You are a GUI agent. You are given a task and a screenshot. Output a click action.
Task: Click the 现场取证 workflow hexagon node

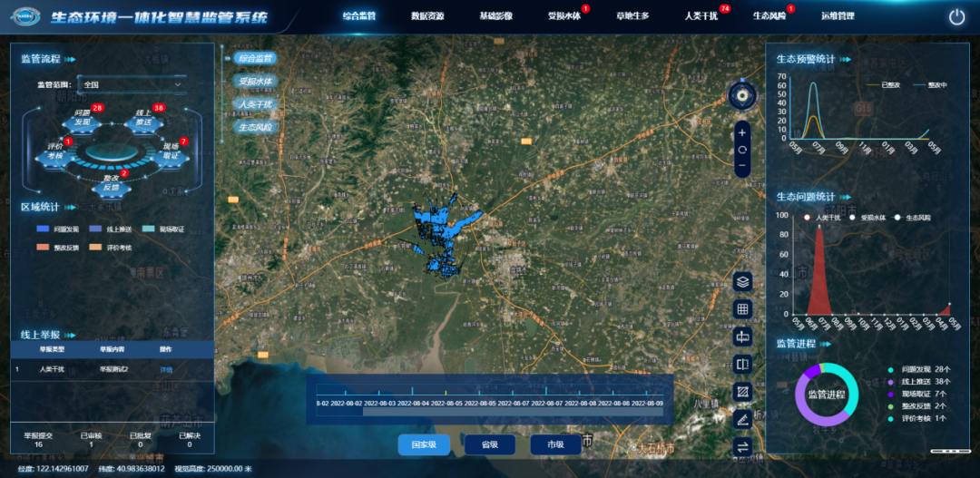[169, 155]
